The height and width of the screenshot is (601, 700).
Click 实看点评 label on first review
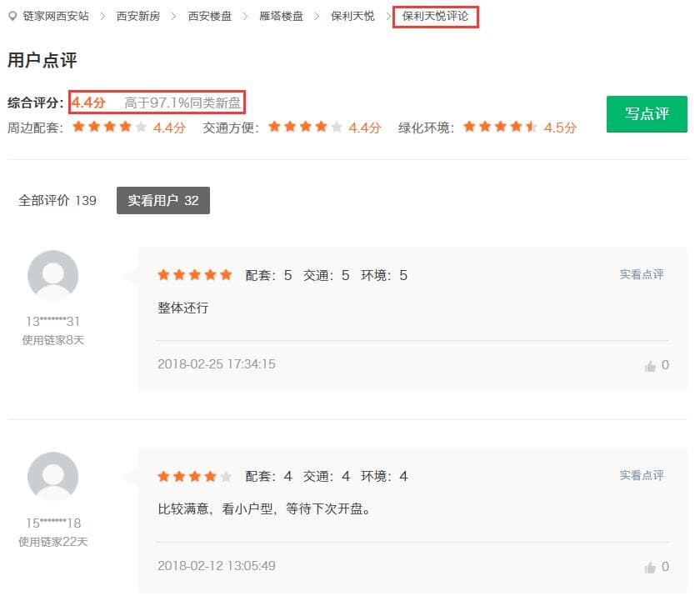pos(642,274)
